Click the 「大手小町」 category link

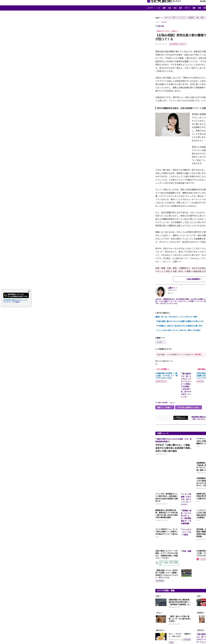click(x=198, y=355)
